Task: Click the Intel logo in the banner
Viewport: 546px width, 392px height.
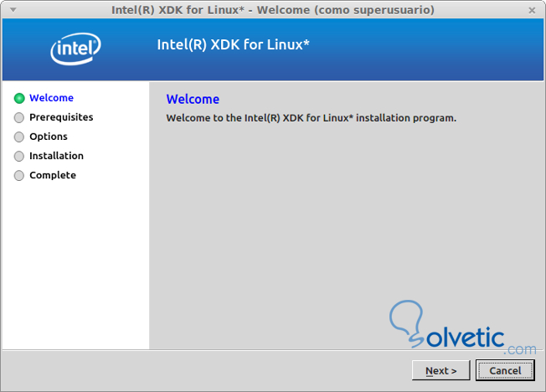Action: click(x=75, y=49)
